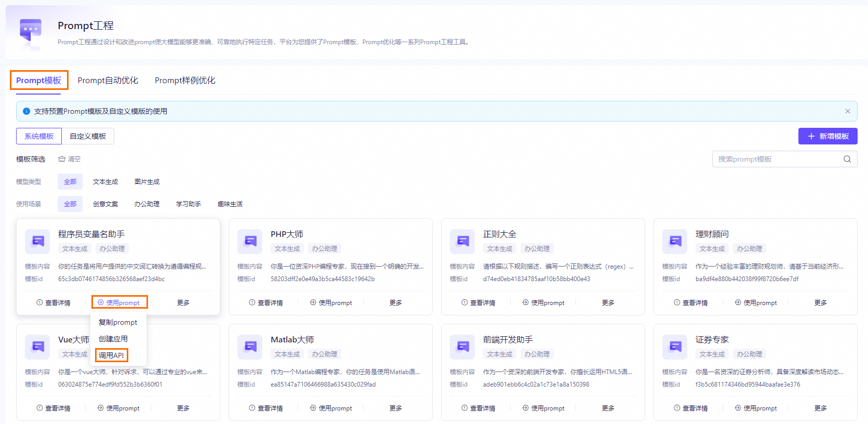
Task: Select the 系统模板 segment
Action: pos(39,136)
